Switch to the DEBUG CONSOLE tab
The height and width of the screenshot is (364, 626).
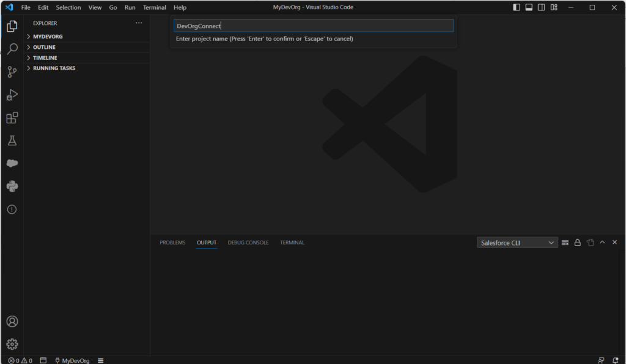pos(248,242)
